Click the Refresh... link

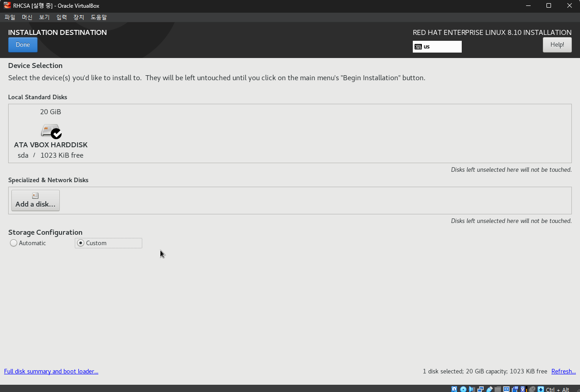point(563,371)
